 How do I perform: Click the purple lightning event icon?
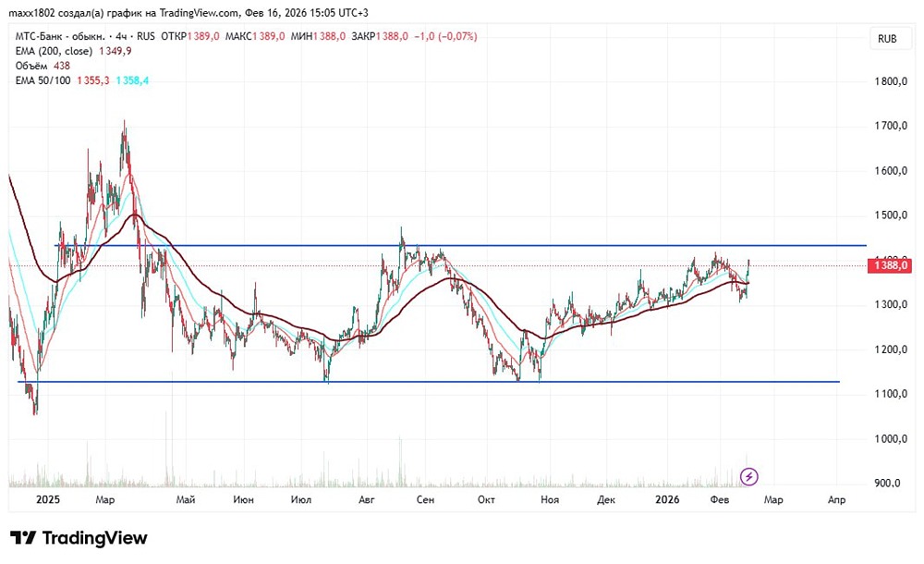click(749, 476)
